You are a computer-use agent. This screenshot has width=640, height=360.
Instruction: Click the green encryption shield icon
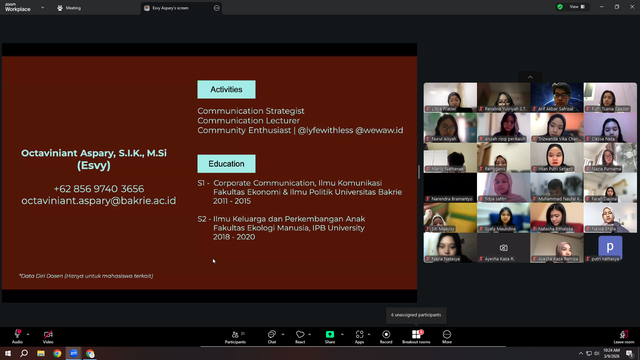560,7
